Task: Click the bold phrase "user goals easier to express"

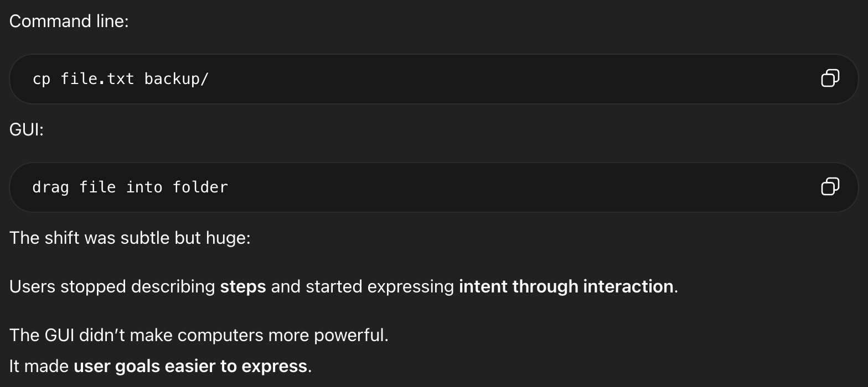Action: point(190,366)
